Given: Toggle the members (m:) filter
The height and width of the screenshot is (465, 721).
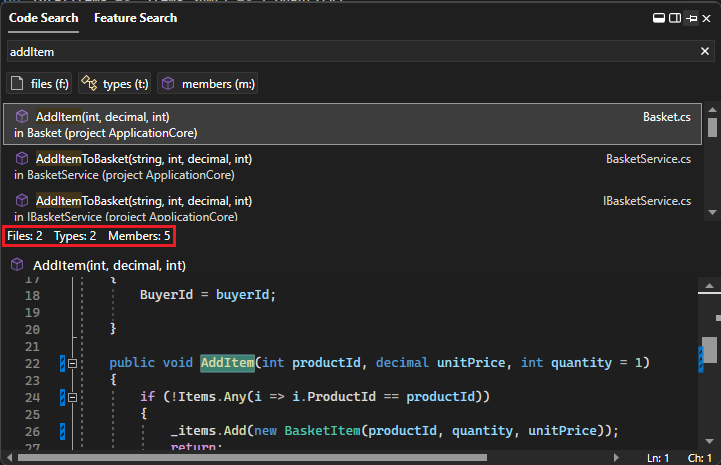Looking at the screenshot, I should (207, 84).
